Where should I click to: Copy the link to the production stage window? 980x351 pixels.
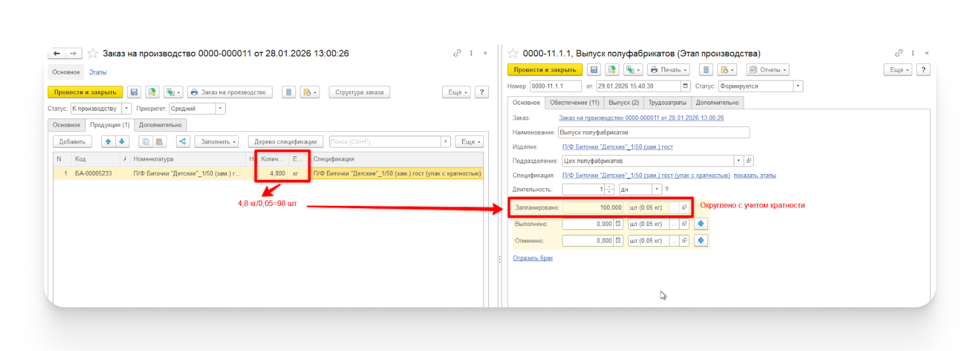click(x=898, y=53)
